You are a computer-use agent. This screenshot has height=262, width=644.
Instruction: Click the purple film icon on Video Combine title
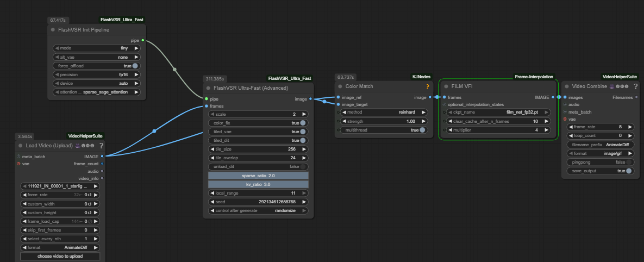612,86
